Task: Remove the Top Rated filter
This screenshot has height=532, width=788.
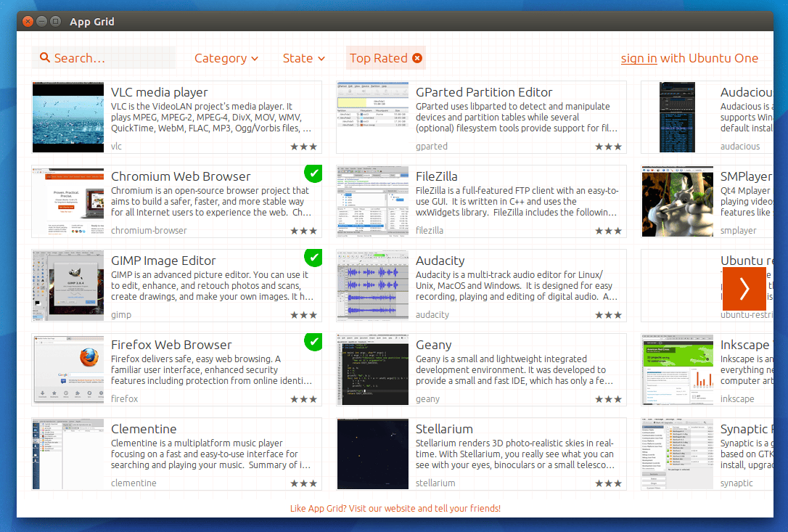Action: [417, 57]
